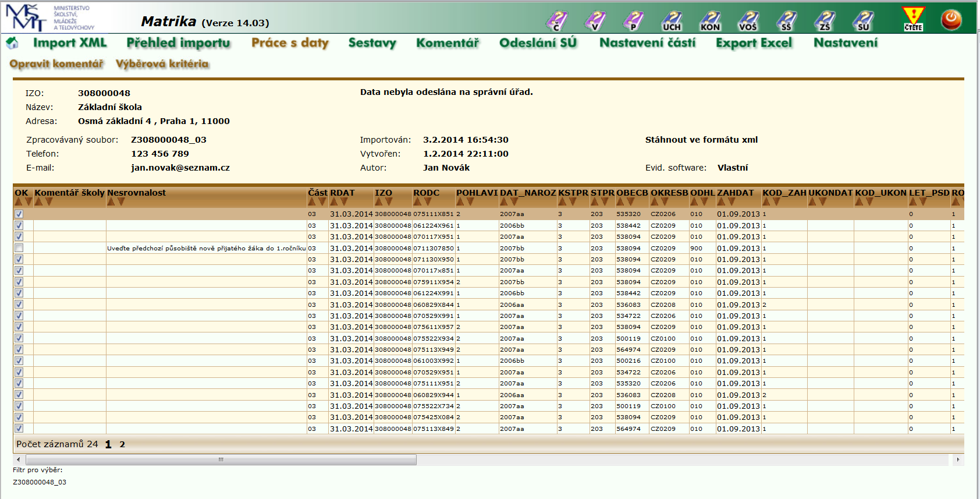Screen dimensions: 980x499
Task: Open the Export Excel menu
Action: point(754,43)
